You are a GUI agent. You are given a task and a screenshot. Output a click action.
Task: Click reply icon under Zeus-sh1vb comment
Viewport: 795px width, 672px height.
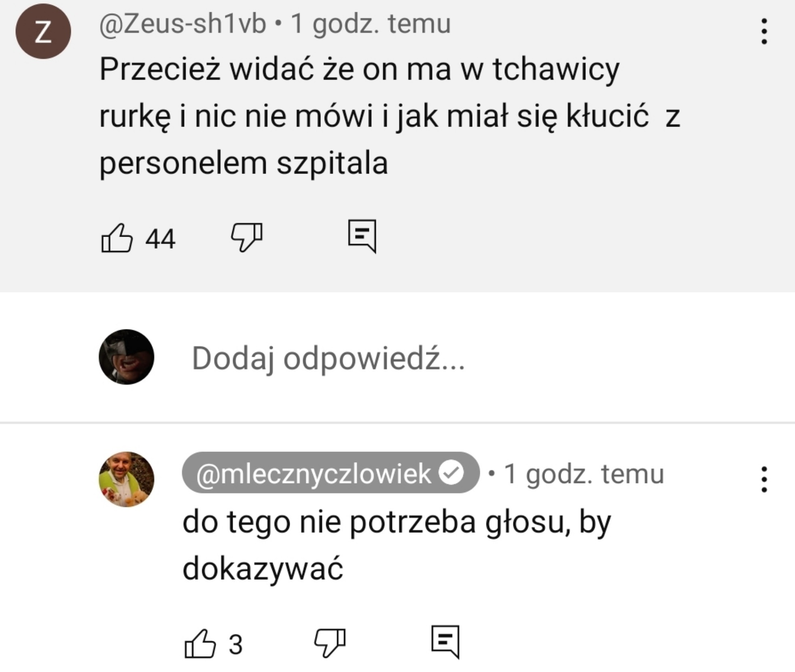[x=362, y=236]
